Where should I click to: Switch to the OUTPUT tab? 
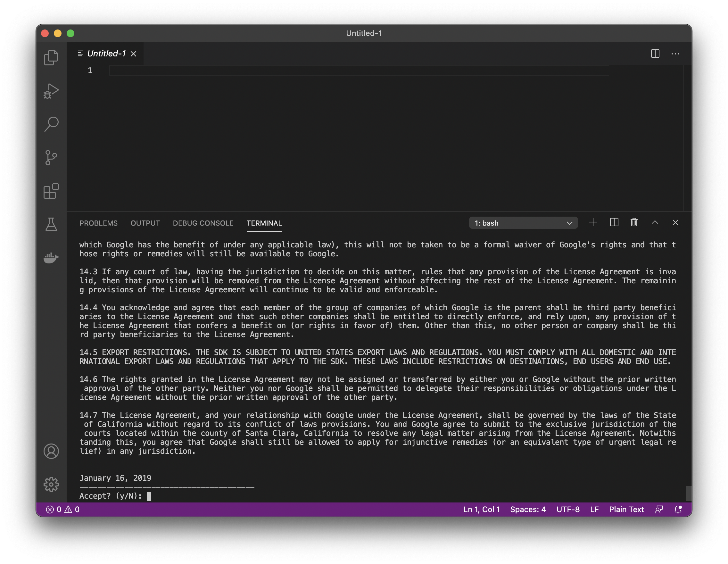pyautogui.click(x=145, y=223)
